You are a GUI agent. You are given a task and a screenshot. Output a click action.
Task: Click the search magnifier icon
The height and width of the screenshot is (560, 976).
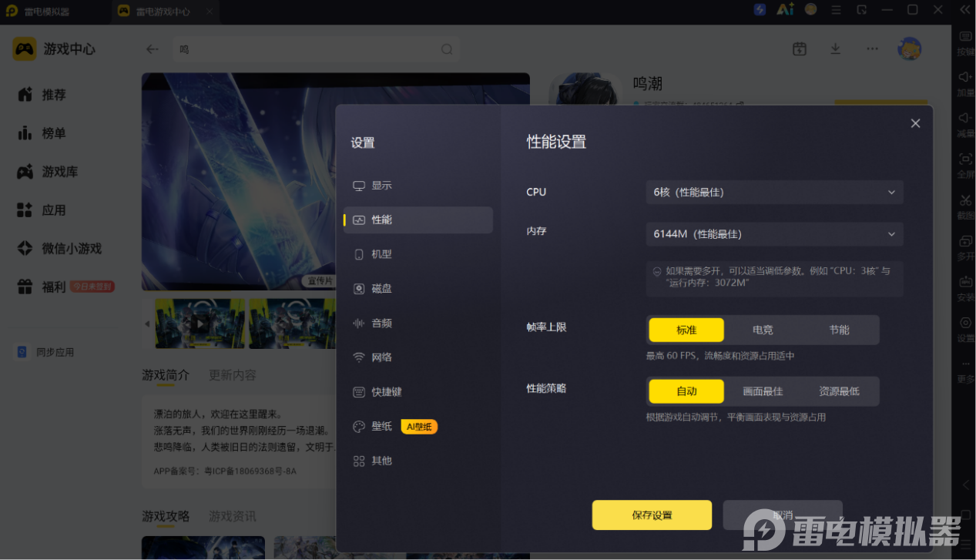[x=447, y=49]
